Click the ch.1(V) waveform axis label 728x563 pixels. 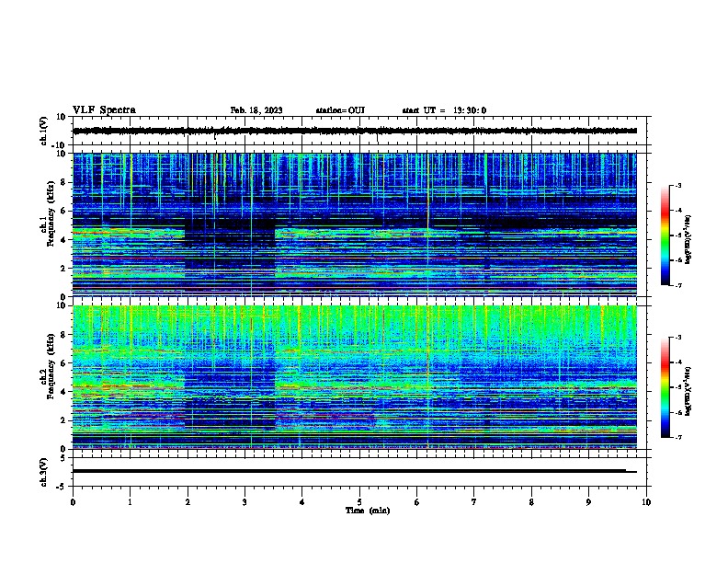click(x=43, y=131)
